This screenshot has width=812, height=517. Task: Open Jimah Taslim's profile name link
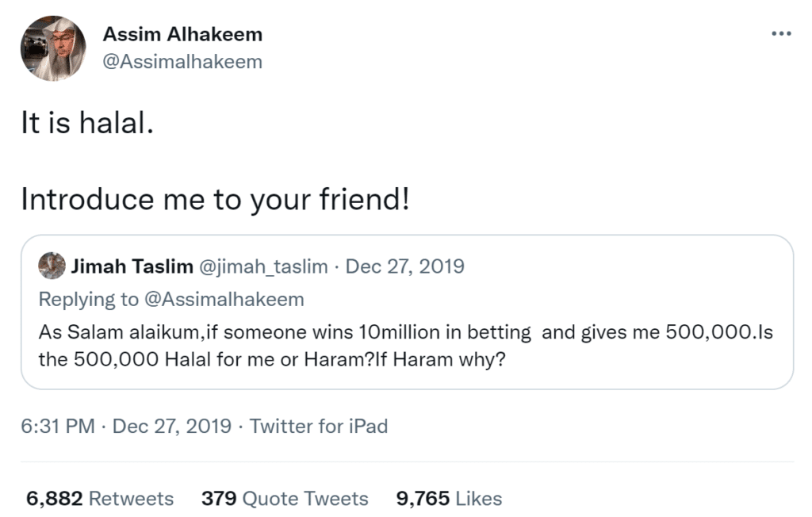pyautogui.click(x=132, y=266)
